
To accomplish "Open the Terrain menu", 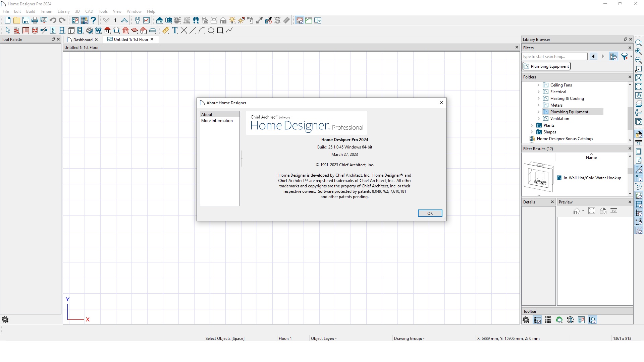I will point(46,11).
